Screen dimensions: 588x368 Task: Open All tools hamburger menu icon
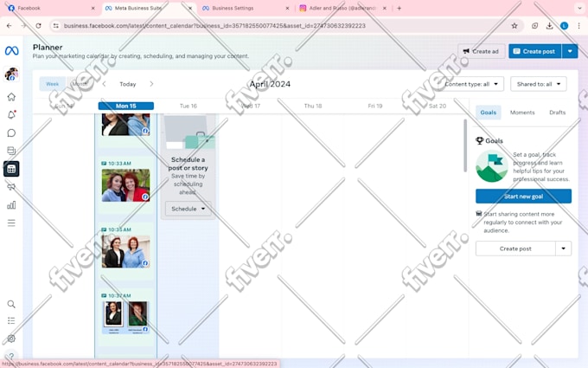(x=11, y=223)
